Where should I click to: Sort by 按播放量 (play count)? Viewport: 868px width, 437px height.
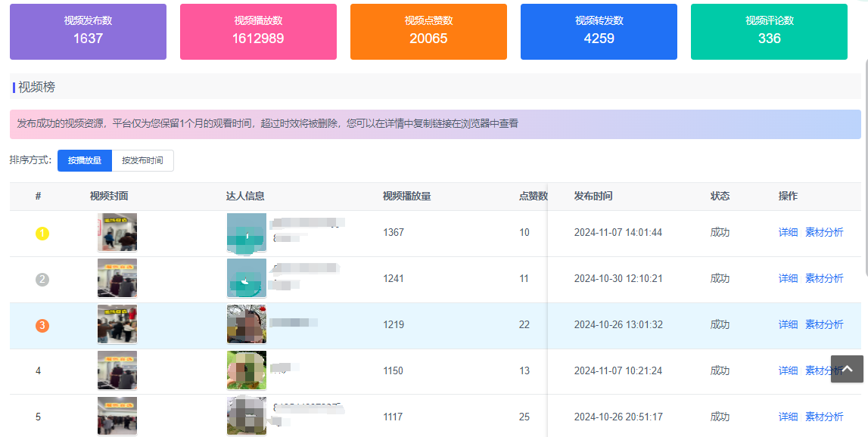tap(85, 160)
